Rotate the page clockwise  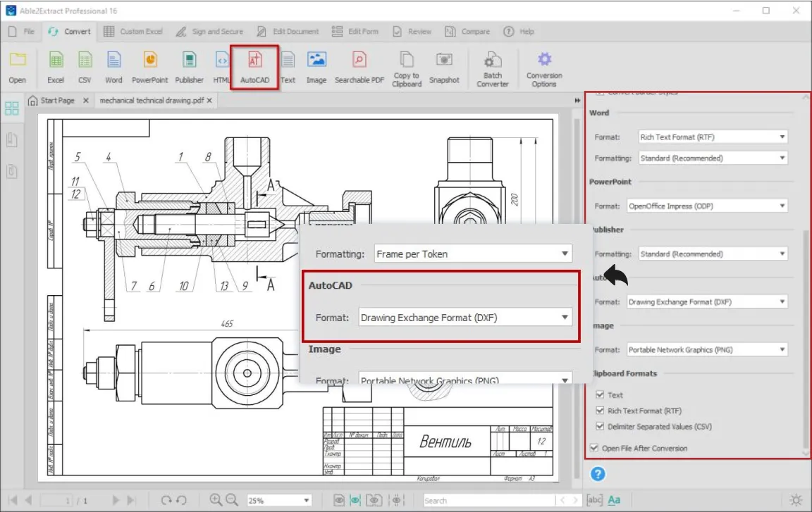coord(166,500)
